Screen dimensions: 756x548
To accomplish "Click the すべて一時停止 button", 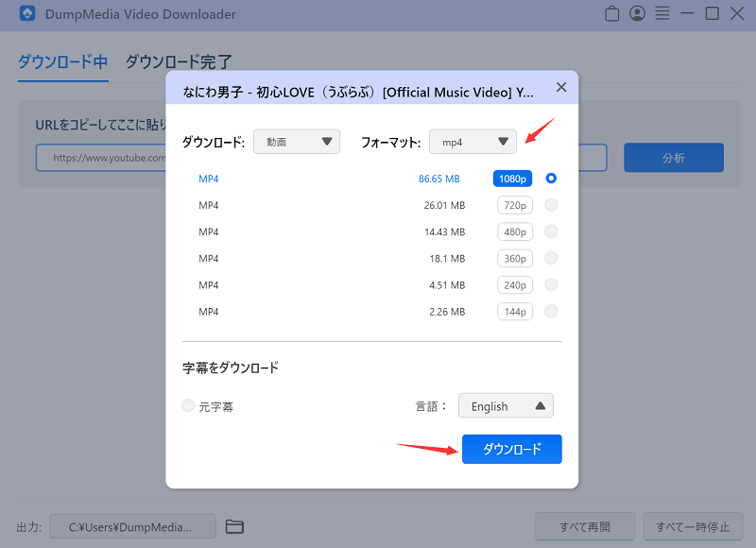I will (x=693, y=526).
